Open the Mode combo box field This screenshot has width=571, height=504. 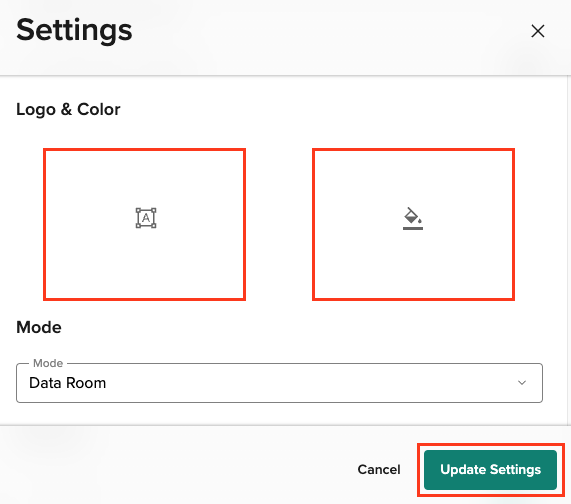(279, 383)
